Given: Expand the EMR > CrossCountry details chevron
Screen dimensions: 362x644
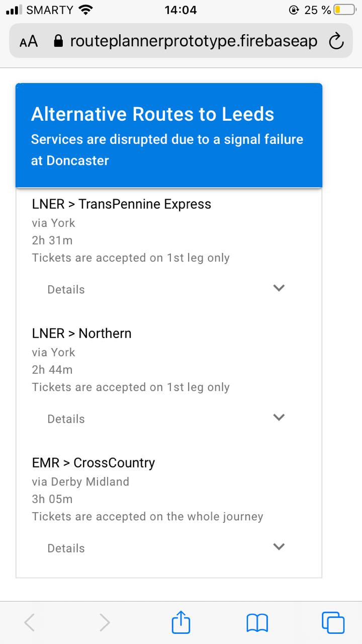Looking at the screenshot, I should [x=279, y=546].
